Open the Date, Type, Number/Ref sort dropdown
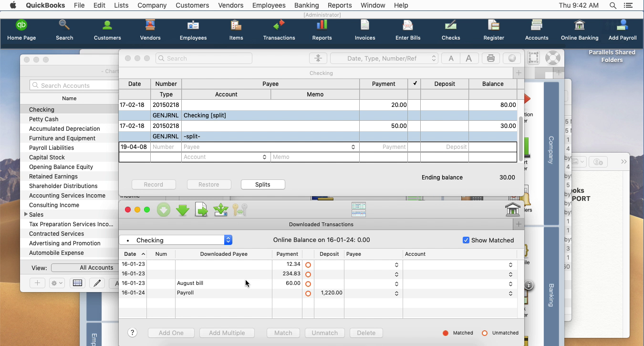Viewport: 644px width, 346px height. pyautogui.click(x=384, y=58)
